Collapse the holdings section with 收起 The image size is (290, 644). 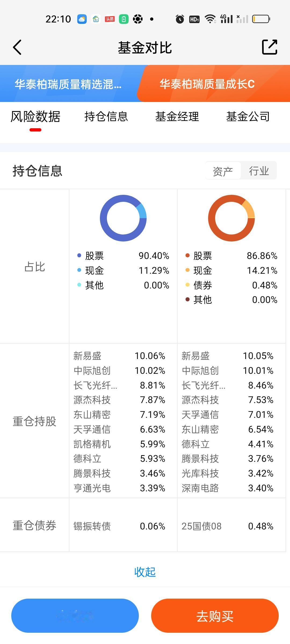coord(145,572)
